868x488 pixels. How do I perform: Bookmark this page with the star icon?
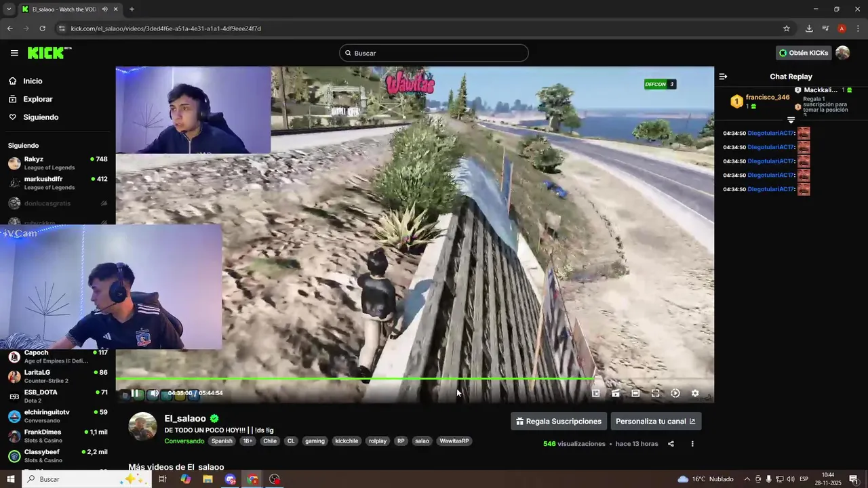click(x=787, y=28)
